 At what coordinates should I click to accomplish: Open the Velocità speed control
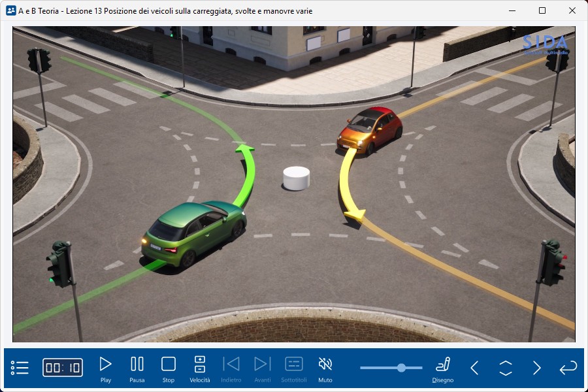[200, 368]
